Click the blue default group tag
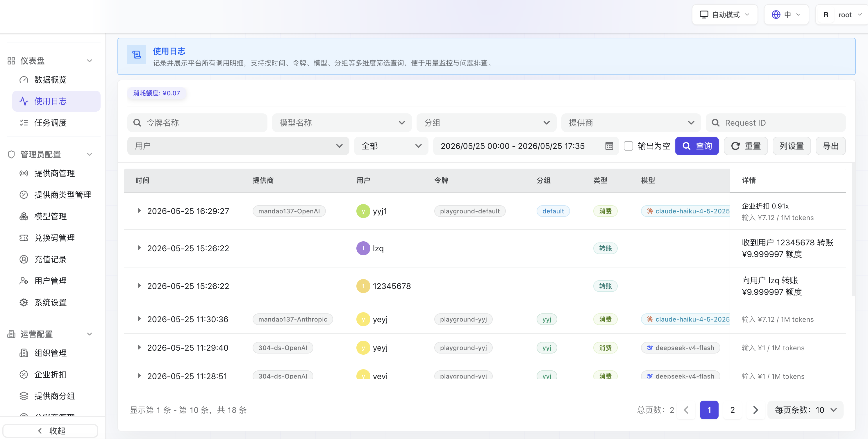The height and width of the screenshot is (439, 868). point(553,211)
